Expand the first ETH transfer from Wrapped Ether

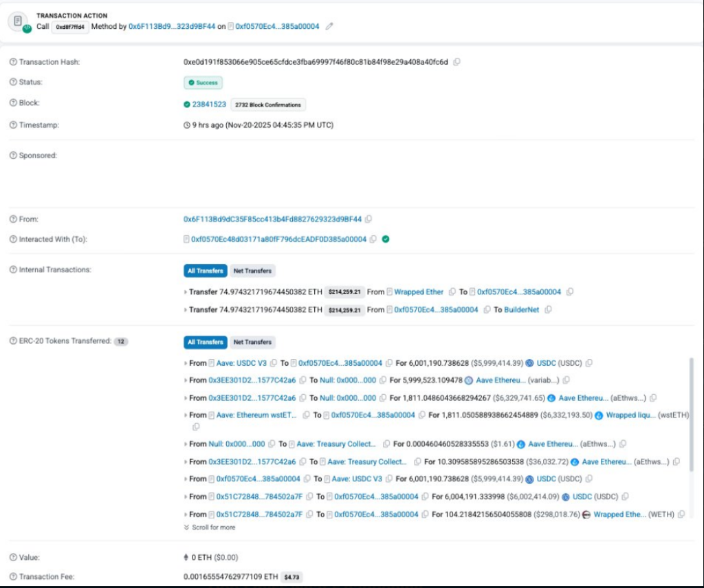(186, 292)
